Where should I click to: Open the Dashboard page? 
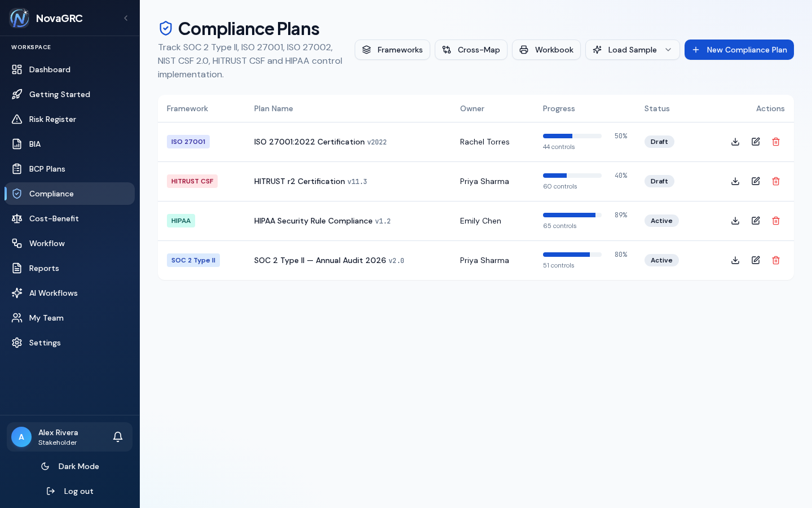70,69
